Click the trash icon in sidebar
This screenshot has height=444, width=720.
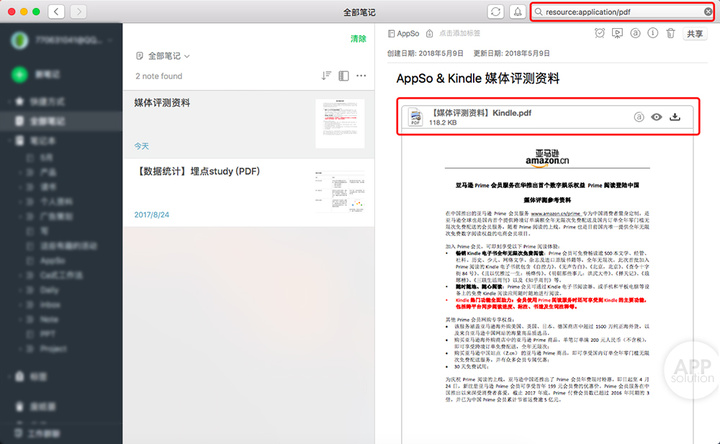point(19,406)
